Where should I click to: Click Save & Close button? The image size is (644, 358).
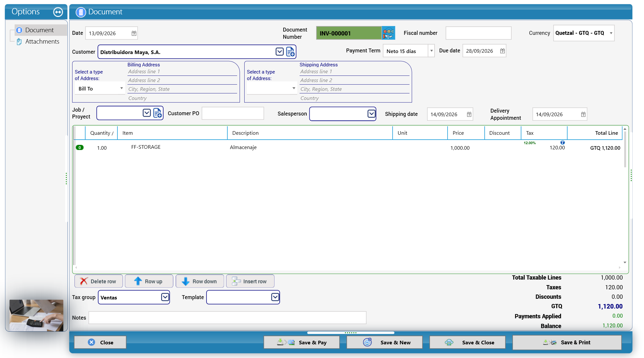[467, 342]
